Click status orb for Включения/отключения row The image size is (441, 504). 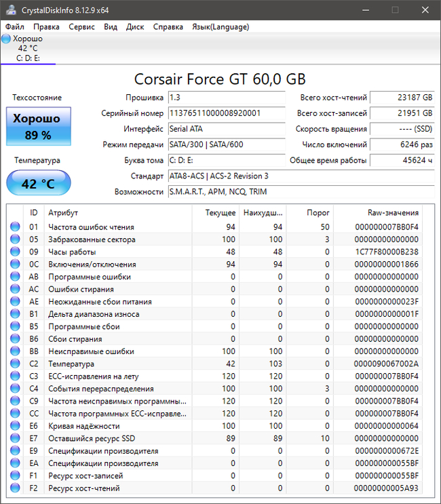point(15,264)
